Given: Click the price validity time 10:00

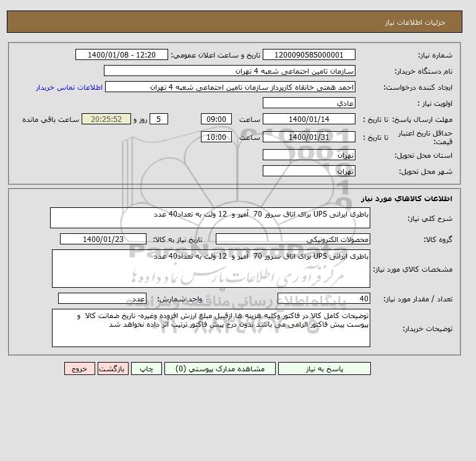Looking at the screenshot, I should tap(216, 137).
